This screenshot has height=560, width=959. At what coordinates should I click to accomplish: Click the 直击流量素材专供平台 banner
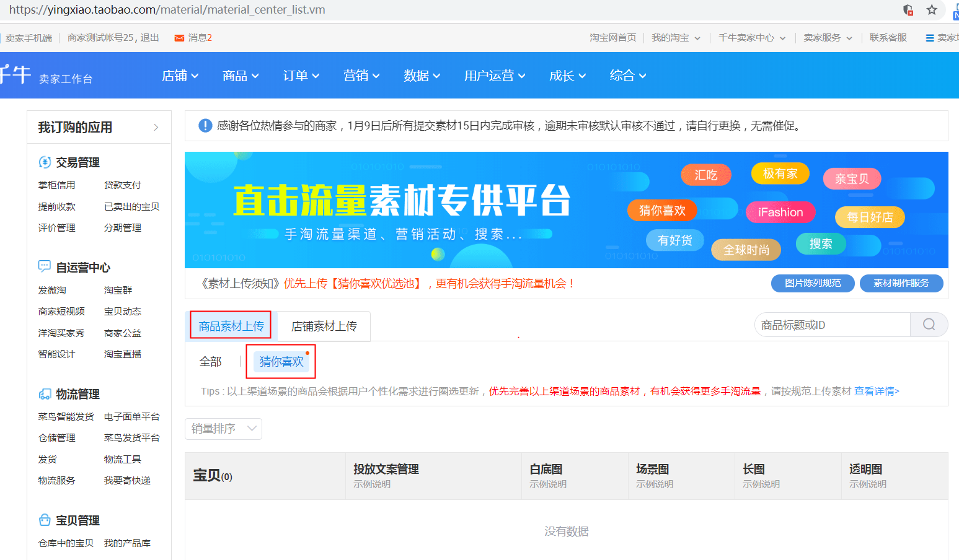pyautogui.click(x=566, y=210)
